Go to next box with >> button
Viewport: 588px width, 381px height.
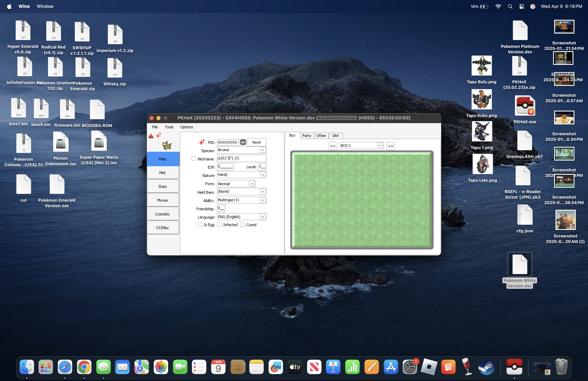(390, 146)
